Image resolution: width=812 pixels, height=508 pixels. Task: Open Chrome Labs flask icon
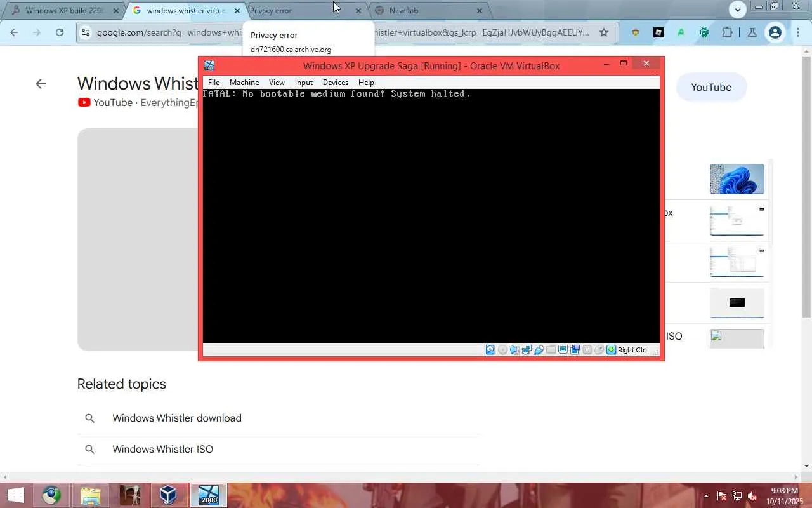(752, 32)
